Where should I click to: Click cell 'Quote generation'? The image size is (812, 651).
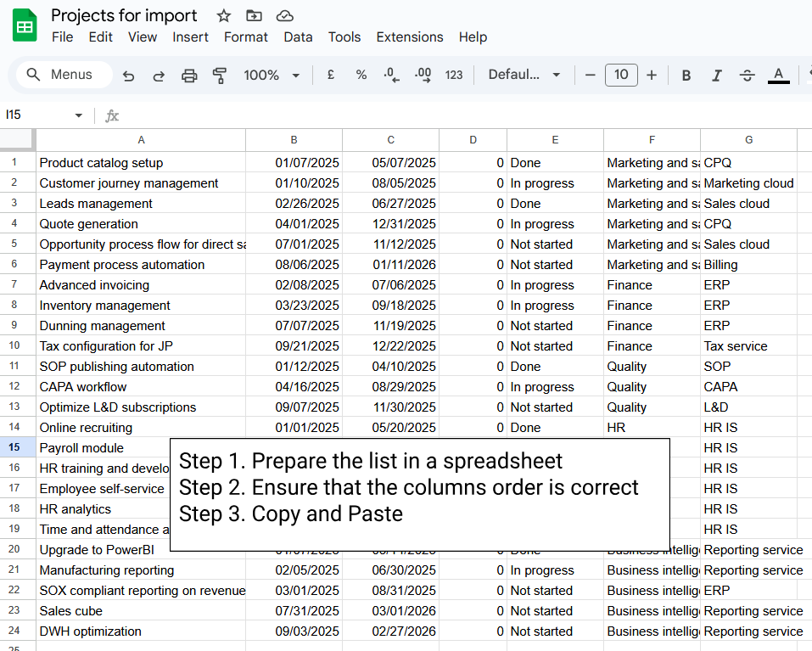[141, 224]
